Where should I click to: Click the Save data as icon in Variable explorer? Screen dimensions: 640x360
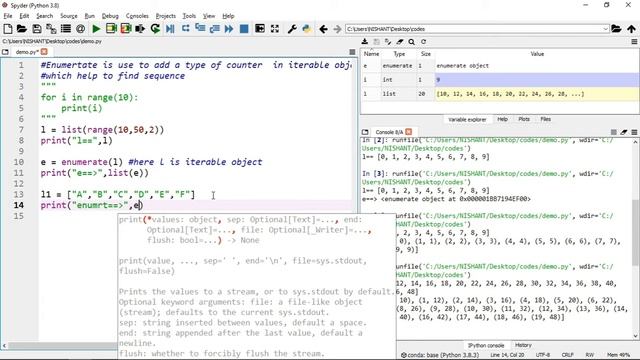[x=376, y=42]
